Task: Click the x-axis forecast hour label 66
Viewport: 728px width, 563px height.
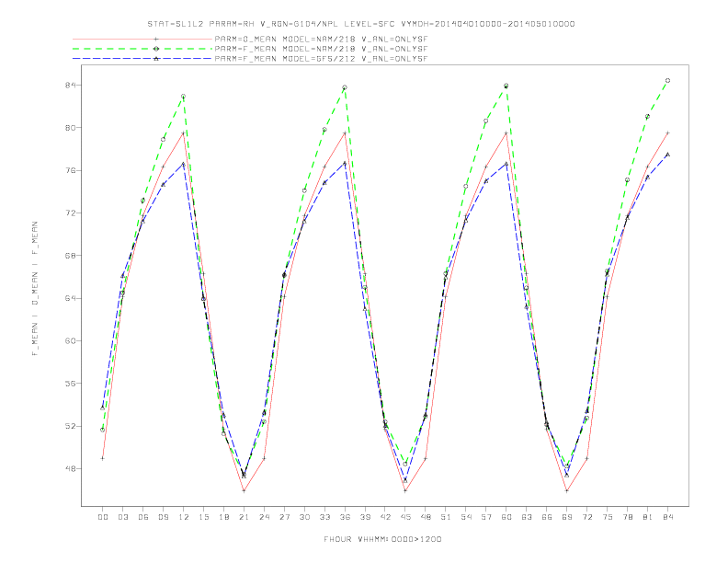Action: click(547, 517)
